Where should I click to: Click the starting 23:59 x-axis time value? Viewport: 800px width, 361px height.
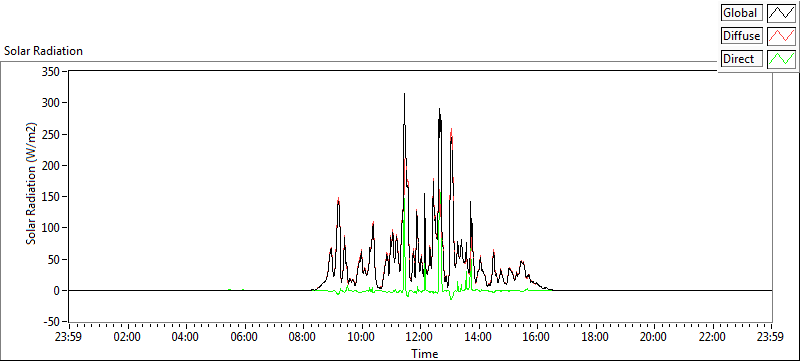[69, 337]
